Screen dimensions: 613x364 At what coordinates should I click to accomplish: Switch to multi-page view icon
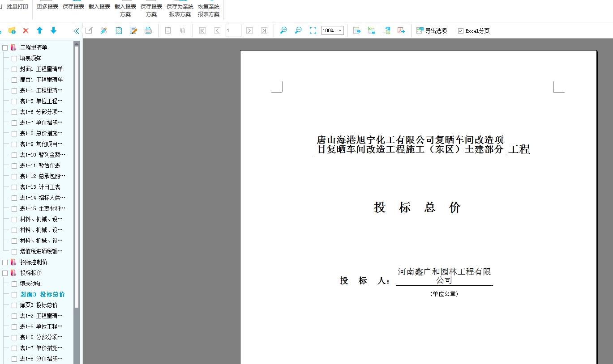[183, 30]
